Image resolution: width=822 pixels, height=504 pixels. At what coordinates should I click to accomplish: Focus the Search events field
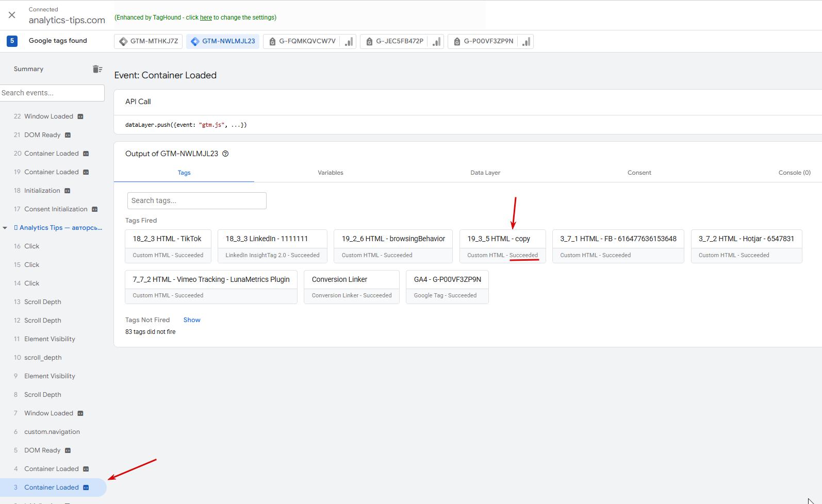coord(52,93)
